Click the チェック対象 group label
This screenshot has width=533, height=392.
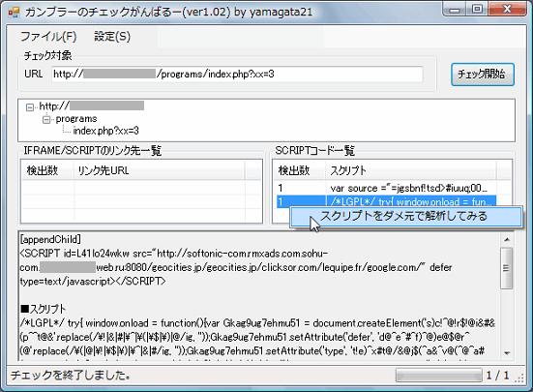click(47, 55)
